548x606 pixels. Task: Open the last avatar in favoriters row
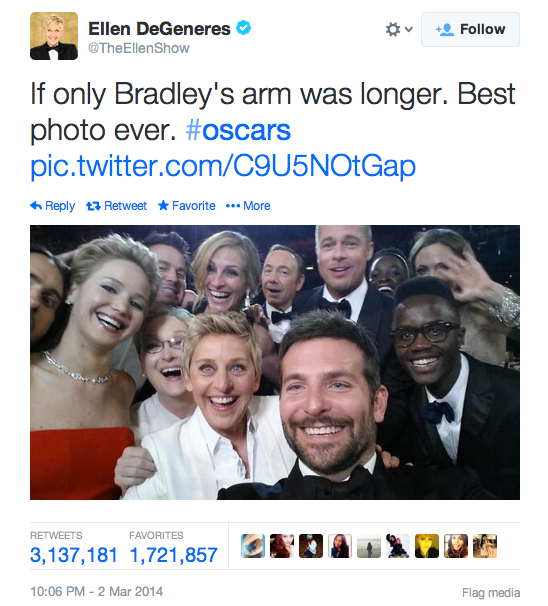tap(485, 546)
